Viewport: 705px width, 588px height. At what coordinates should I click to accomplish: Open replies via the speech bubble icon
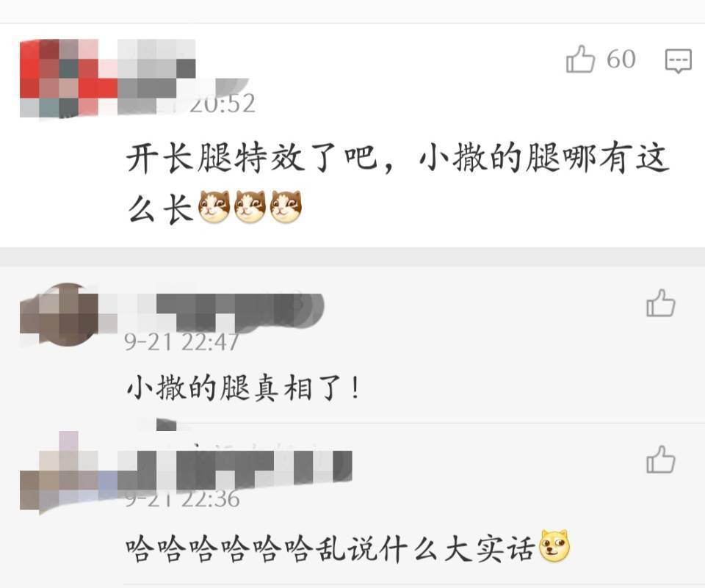[x=678, y=61]
